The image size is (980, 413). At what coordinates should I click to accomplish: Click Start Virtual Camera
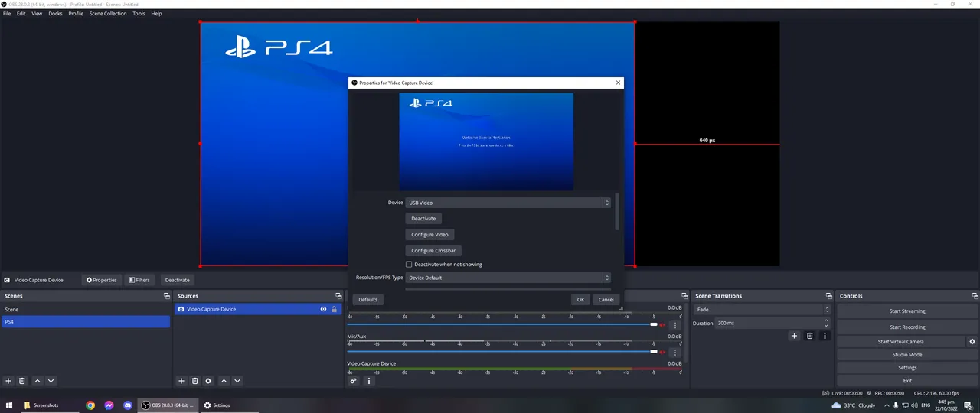(900, 342)
